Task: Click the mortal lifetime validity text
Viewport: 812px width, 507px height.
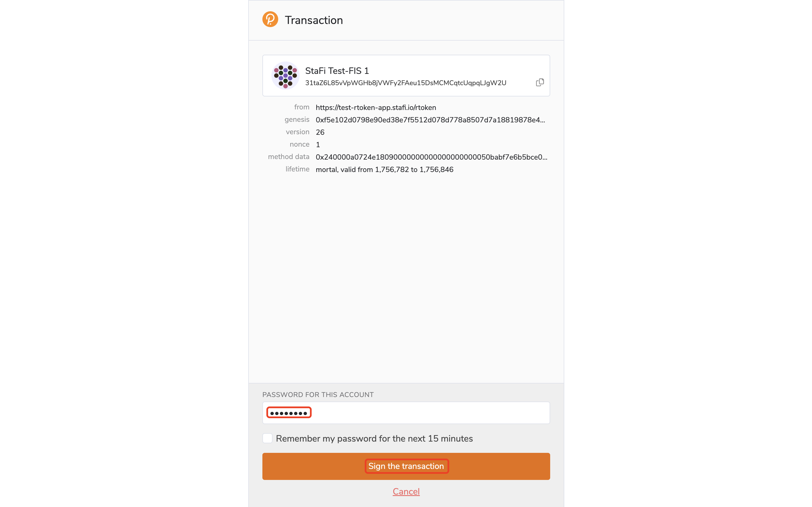Action: pyautogui.click(x=384, y=170)
